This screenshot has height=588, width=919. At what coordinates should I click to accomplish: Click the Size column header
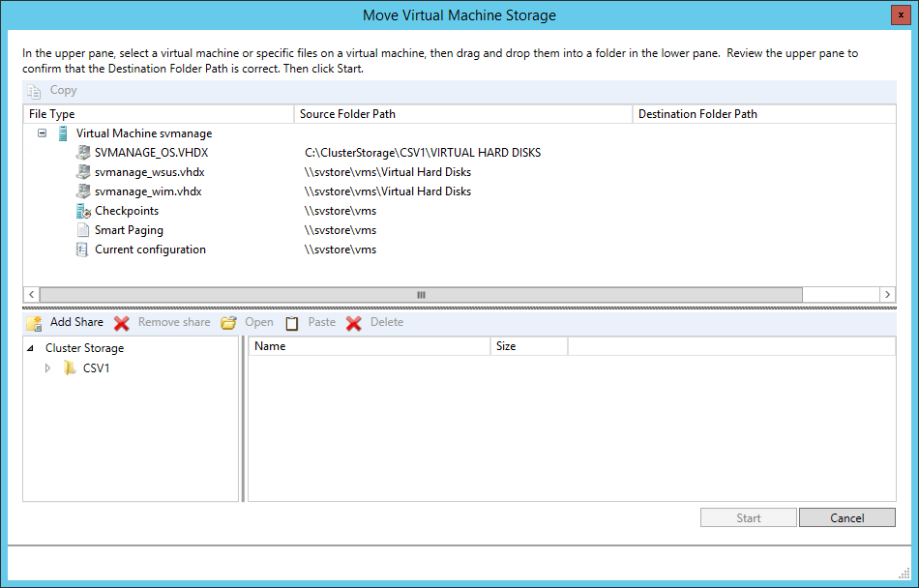(528, 346)
